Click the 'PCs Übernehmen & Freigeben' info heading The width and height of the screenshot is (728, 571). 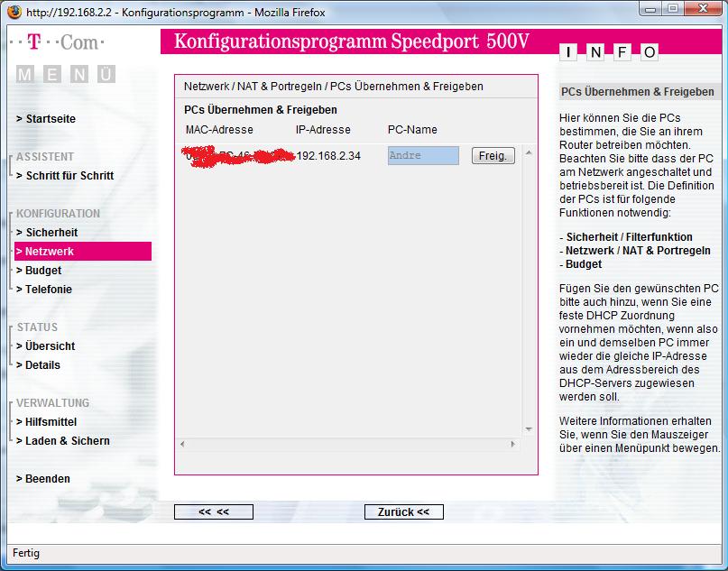[x=638, y=92]
